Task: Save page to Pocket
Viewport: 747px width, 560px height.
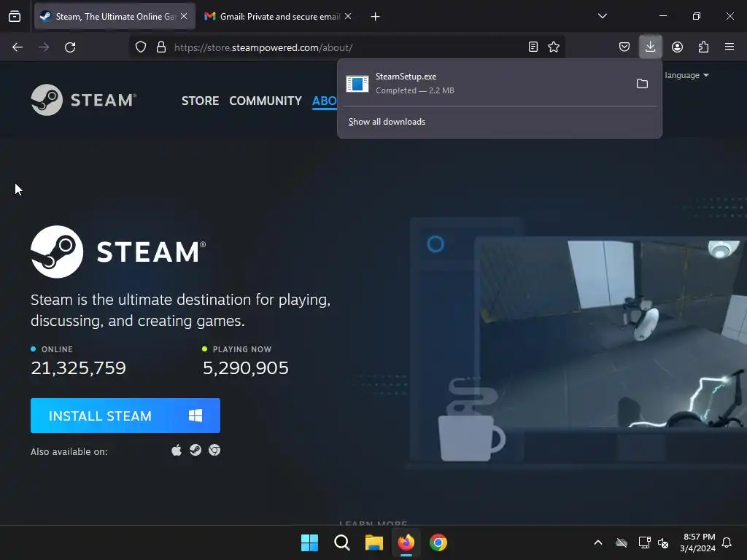Action: pyautogui.click(x=624, y=47)
